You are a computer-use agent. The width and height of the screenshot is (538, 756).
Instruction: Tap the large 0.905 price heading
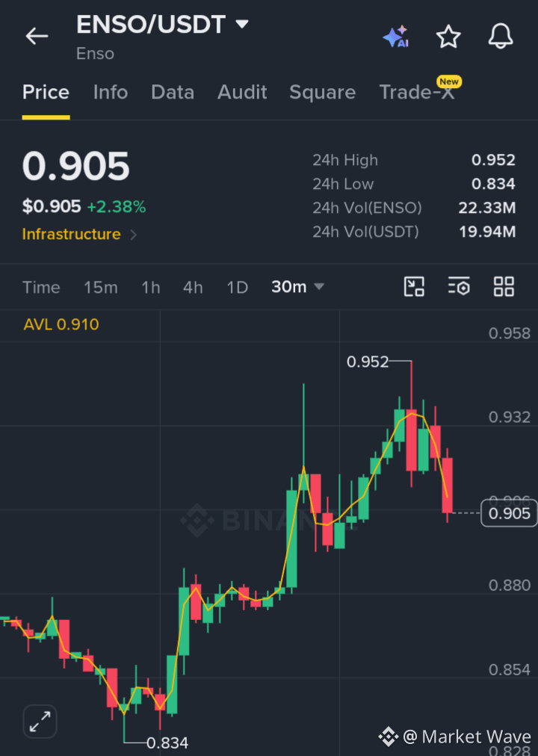[x=75, y=167]
